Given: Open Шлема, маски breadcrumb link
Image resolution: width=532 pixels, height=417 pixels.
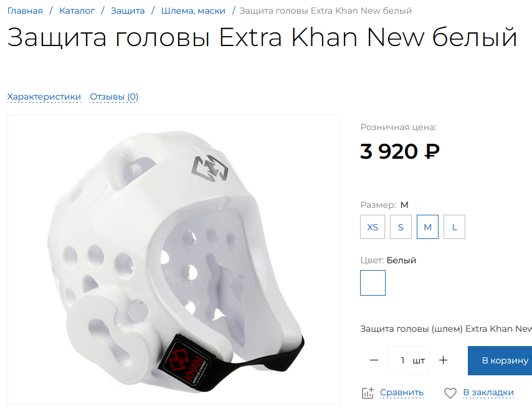Looking at the screenshot, I should [193, 11].
